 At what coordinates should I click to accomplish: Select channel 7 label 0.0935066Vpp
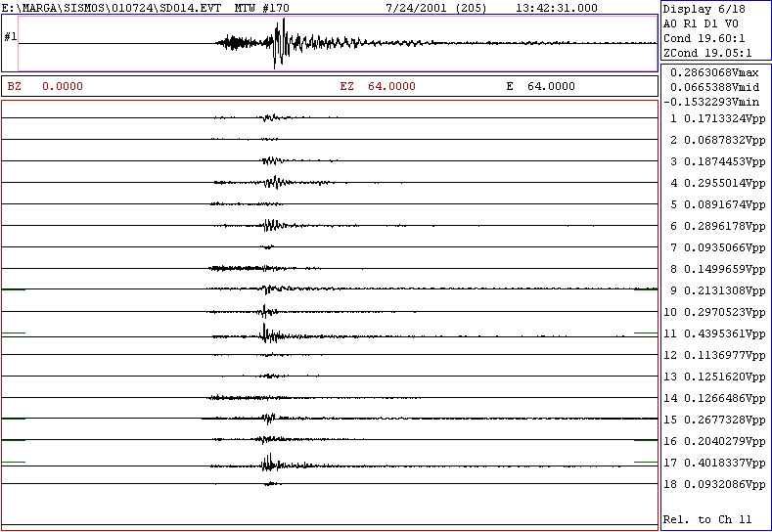click(x=718, y=247)
